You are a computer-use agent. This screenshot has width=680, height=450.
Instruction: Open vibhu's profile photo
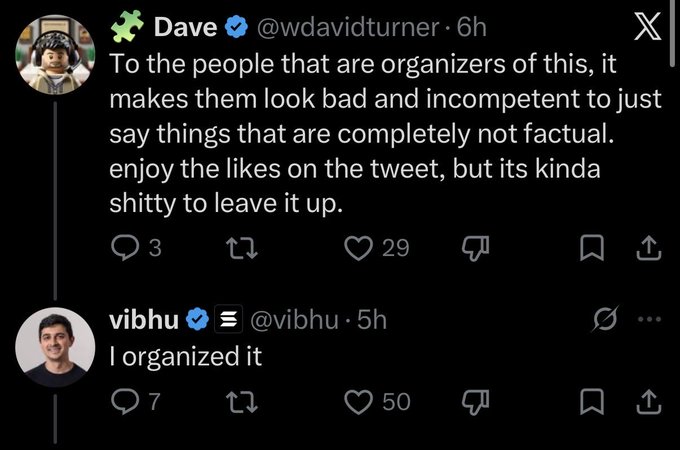[55, 347]
